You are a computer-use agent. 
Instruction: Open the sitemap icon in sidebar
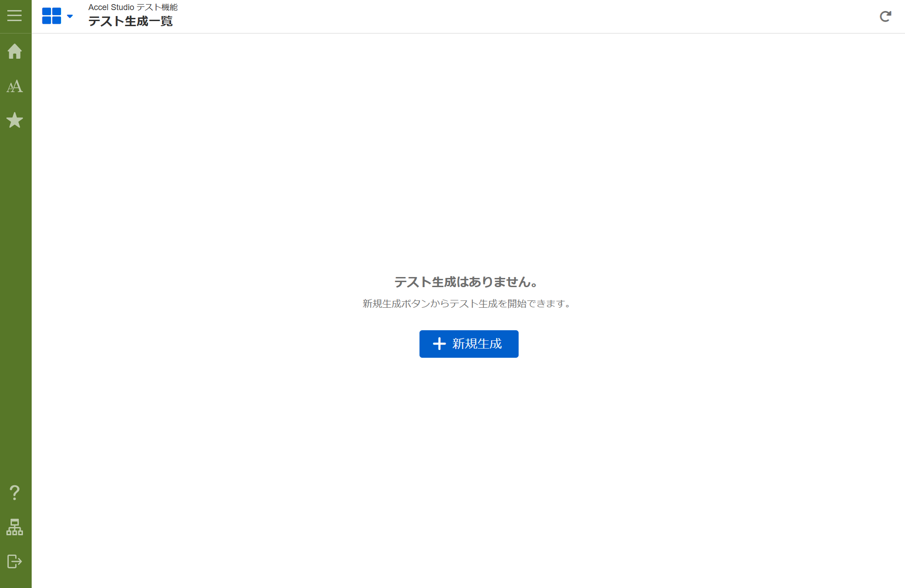(x=15, y=527)
